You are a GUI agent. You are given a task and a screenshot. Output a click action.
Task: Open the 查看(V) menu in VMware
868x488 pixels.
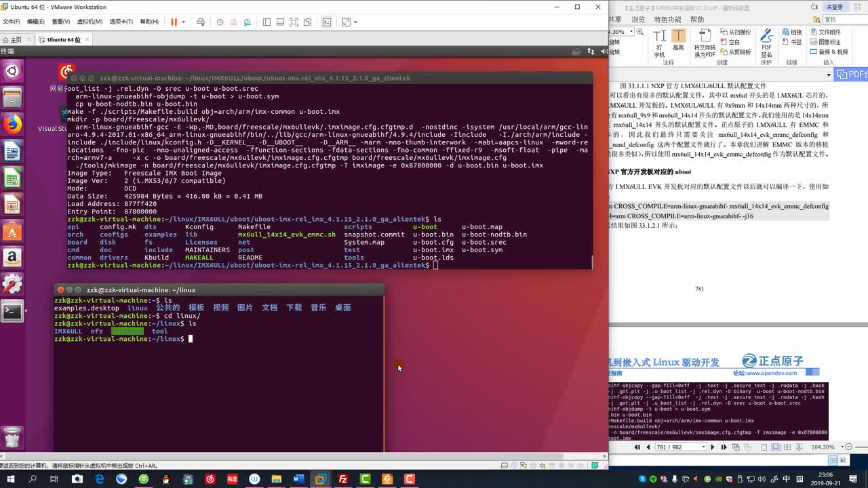(60, 22)
